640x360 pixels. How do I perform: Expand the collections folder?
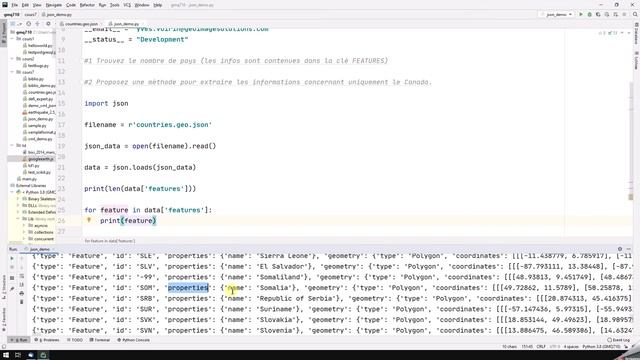[x=24, y=232]
